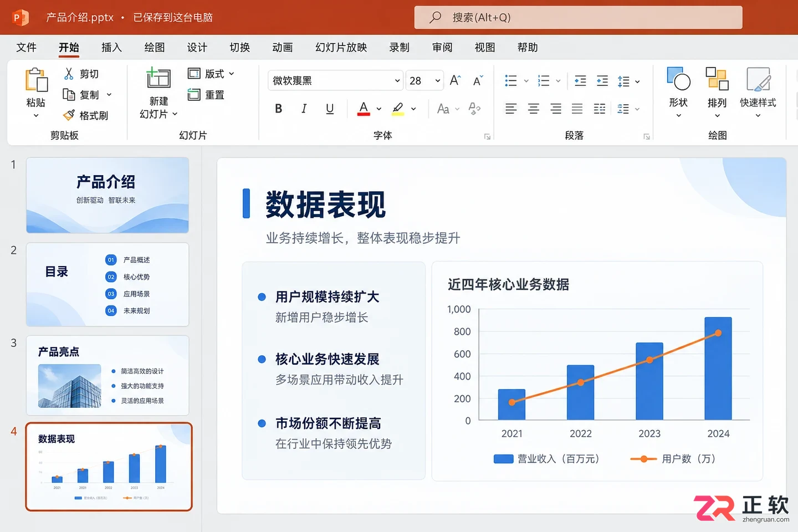
Task: Select slide 2 thumbnail 目录
Action: click(108, 284)
